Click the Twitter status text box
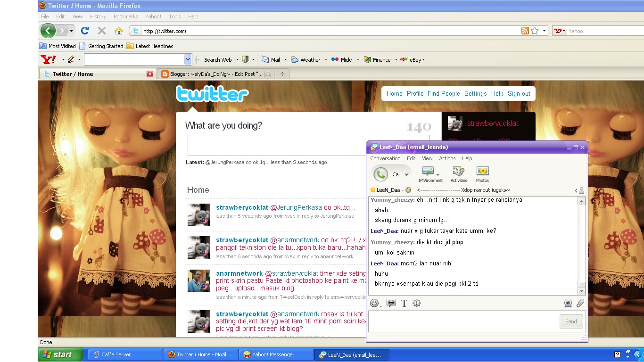This screenshot has width=644, height=362. click(308, 145)
